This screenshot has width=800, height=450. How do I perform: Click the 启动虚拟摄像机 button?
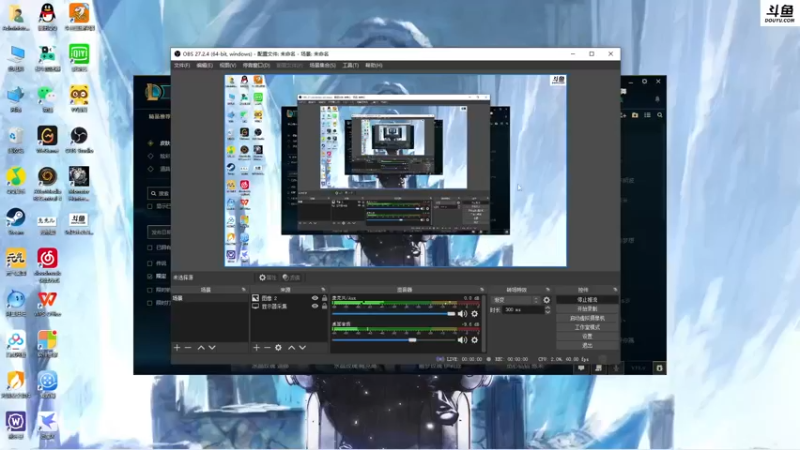[x=587, y=318]
